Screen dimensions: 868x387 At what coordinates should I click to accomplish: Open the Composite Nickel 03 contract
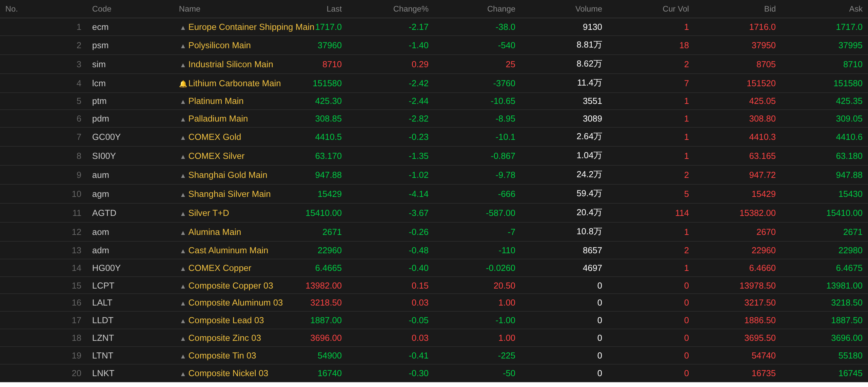[x=228, y=373]
